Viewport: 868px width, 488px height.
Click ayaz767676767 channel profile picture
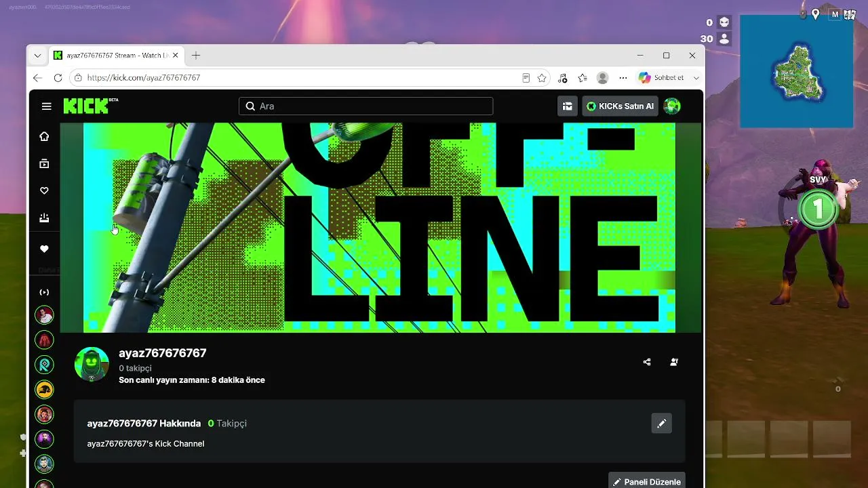tap(92, 365)
